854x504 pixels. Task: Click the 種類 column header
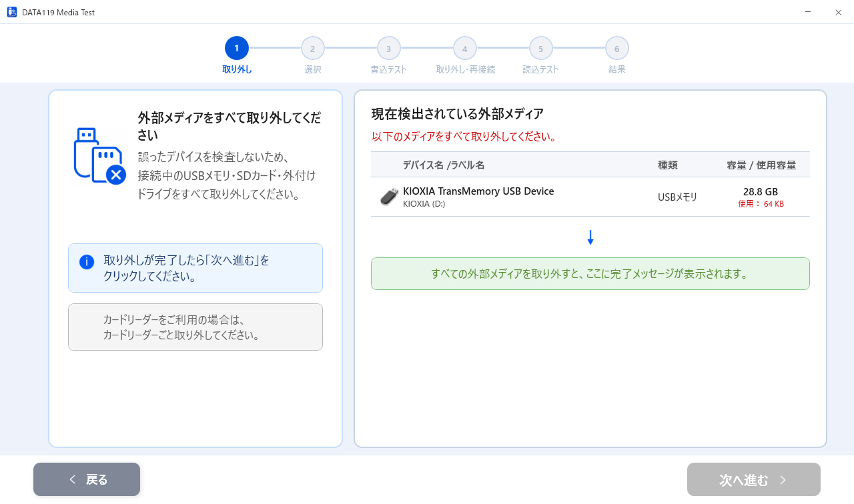[x=668, y=165]
